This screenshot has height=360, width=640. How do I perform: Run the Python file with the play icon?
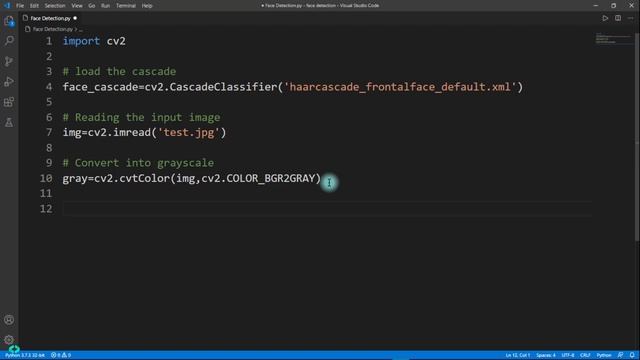click(605, 18)
